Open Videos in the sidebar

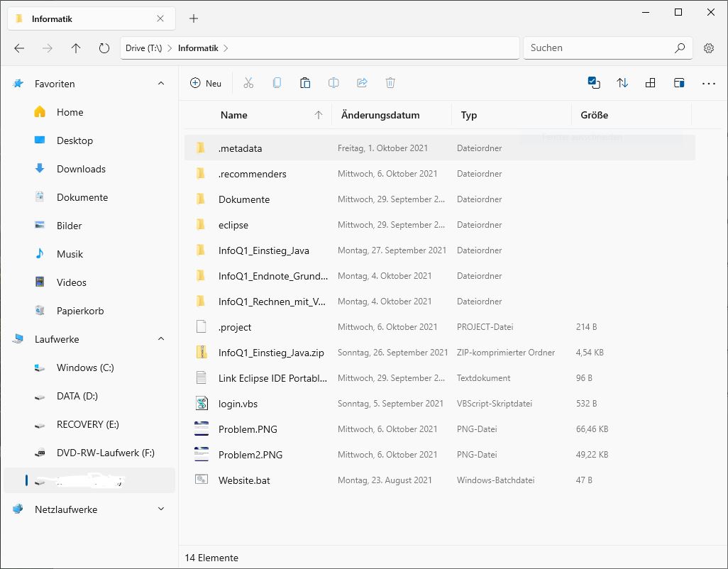coord(89,282)
